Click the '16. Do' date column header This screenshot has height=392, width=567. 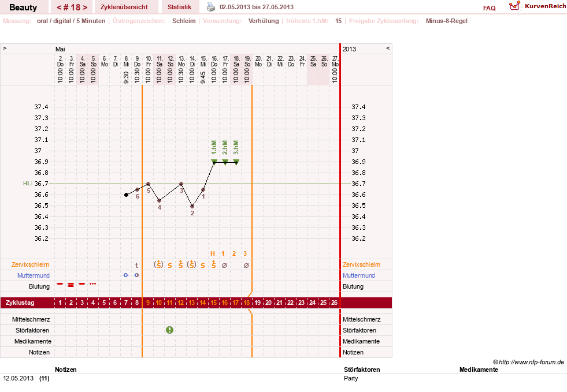tap(214, 61)
